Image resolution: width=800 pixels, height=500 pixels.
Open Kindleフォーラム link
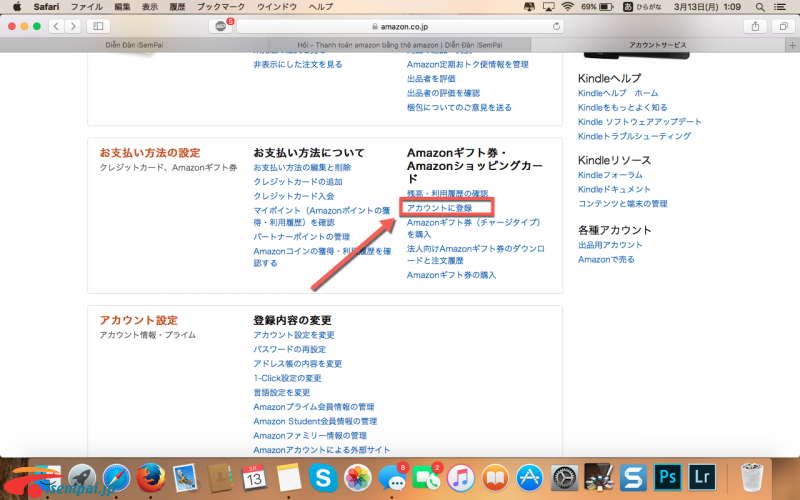click(x=610, y=175)
